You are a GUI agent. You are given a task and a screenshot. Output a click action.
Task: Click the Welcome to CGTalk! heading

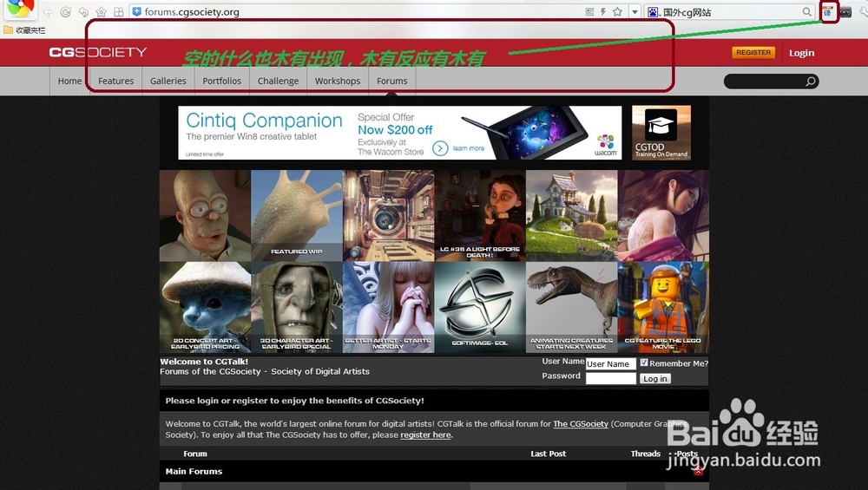coord(204,362)
